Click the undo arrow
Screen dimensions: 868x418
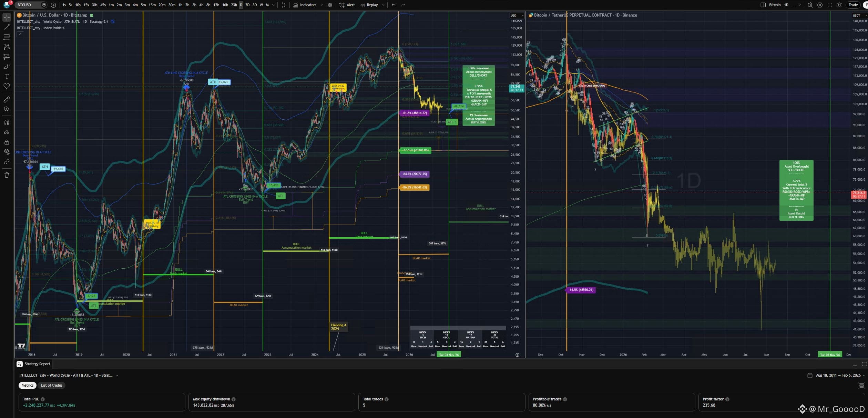tap(394, 5)
